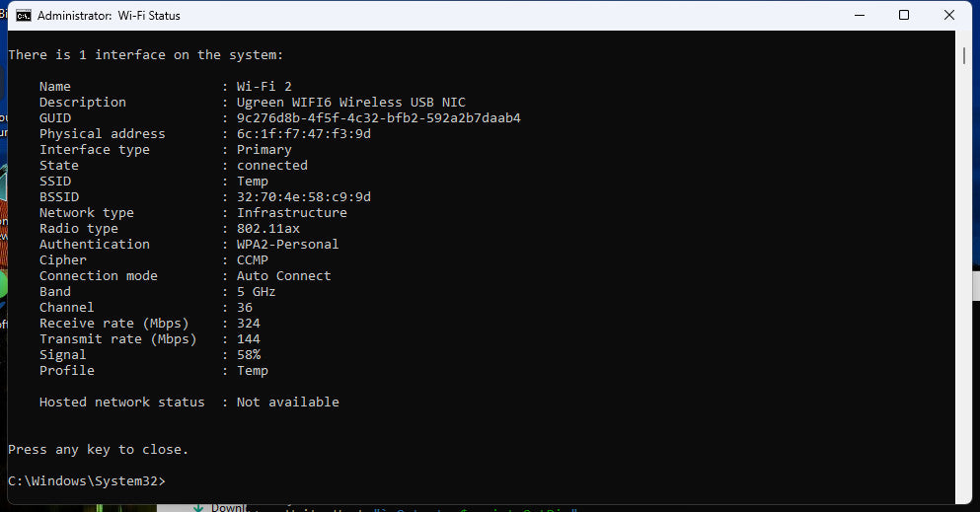980x512 pixels.
Task: Click the scrollbar up arrow
Action: [x=964, y=37]
